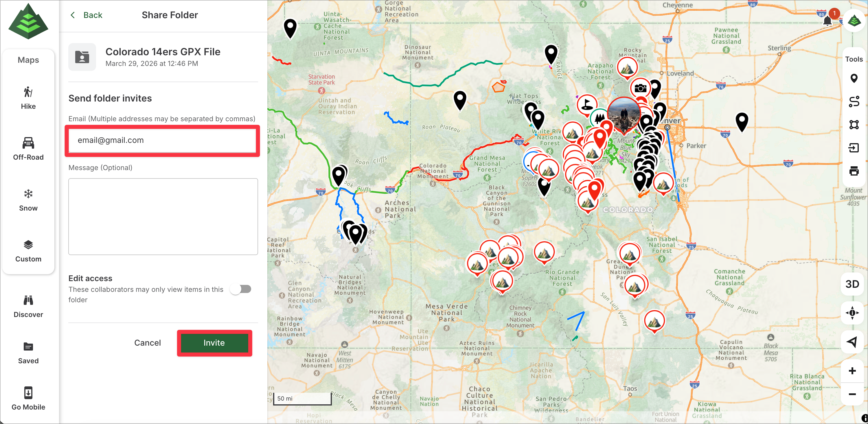Switch map to 3D view
Screen dimensions: 868x424
(852, 284)
